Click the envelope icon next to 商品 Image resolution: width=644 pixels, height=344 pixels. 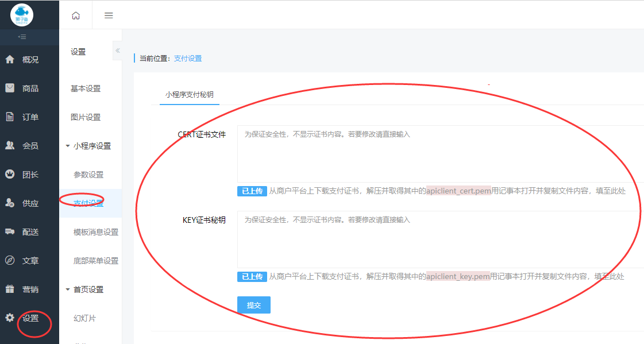tap(10, 88)
